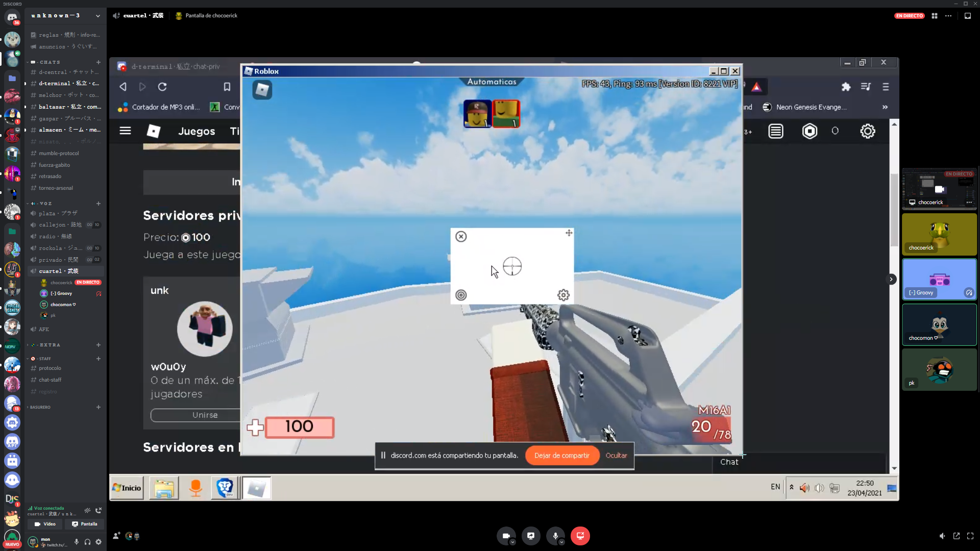Toggle the microphone mute in the user panel
The width and height of the screenshot is (980, 551).
77,542
